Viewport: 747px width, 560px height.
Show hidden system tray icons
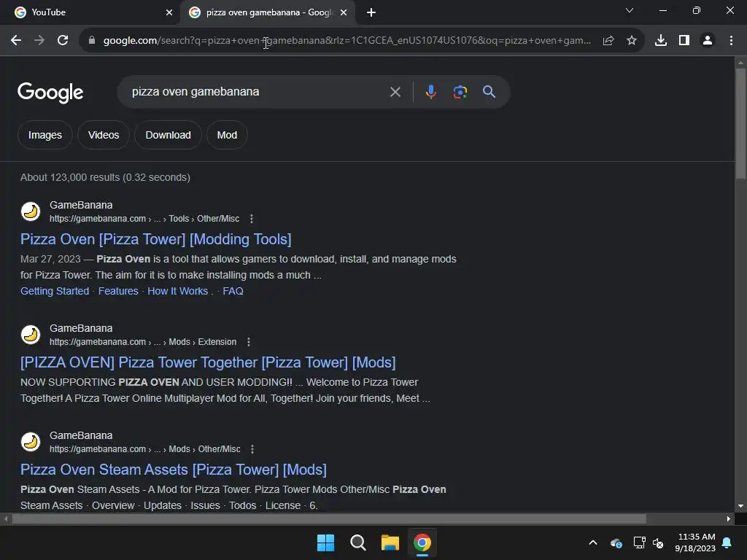click(593, 542)
